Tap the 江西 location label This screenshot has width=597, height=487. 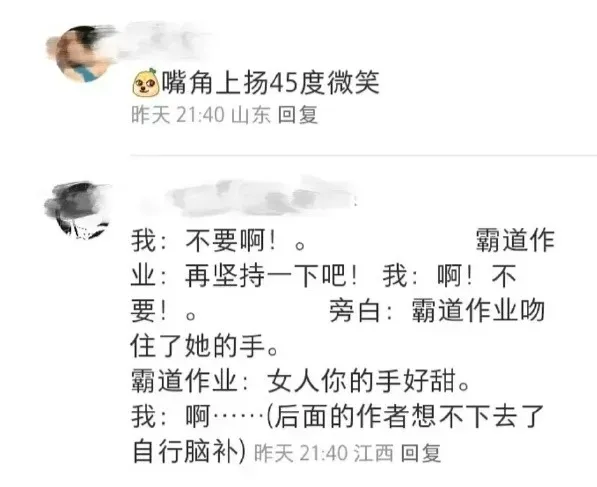tap(374, 453)
